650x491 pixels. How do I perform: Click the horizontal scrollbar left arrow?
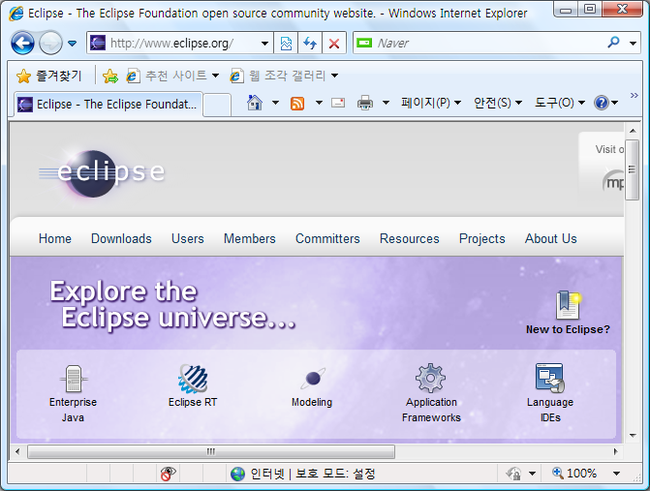pyautogui.click(x=17, y=451)
